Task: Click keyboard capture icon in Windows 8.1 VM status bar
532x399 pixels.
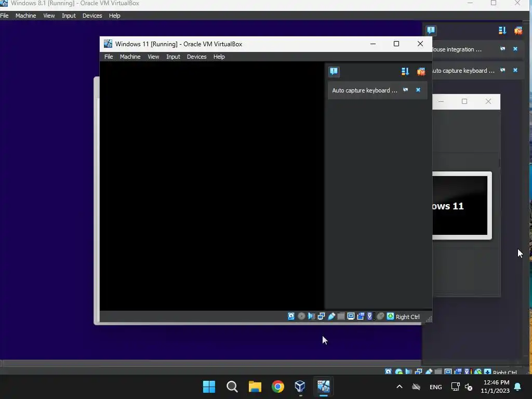Action: (x=487, y=372)
